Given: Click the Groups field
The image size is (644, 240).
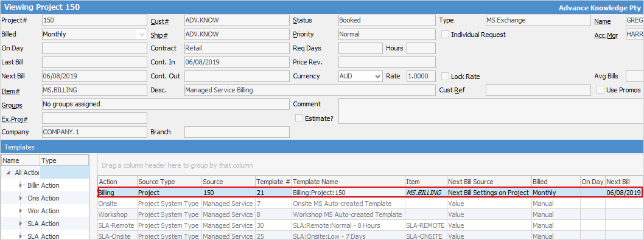Looking at the screenshot, I should (x=166, y=105).
